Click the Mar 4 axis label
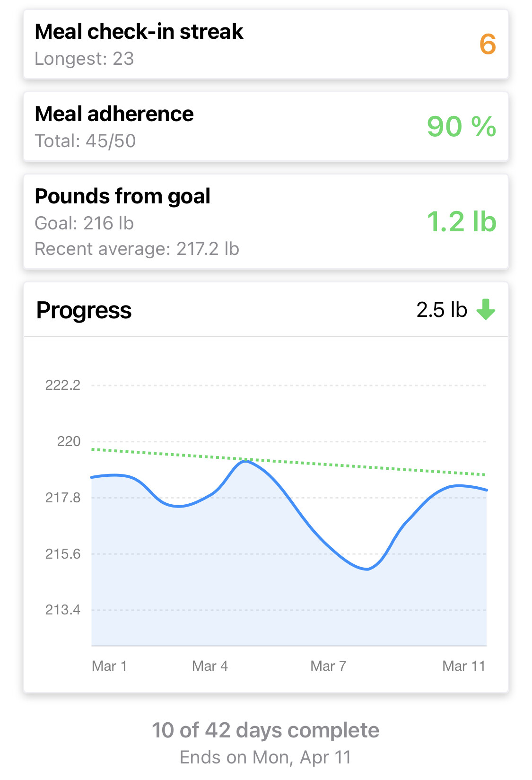The image size is (532, 780). pyautogui.click(x=210, y=666)
